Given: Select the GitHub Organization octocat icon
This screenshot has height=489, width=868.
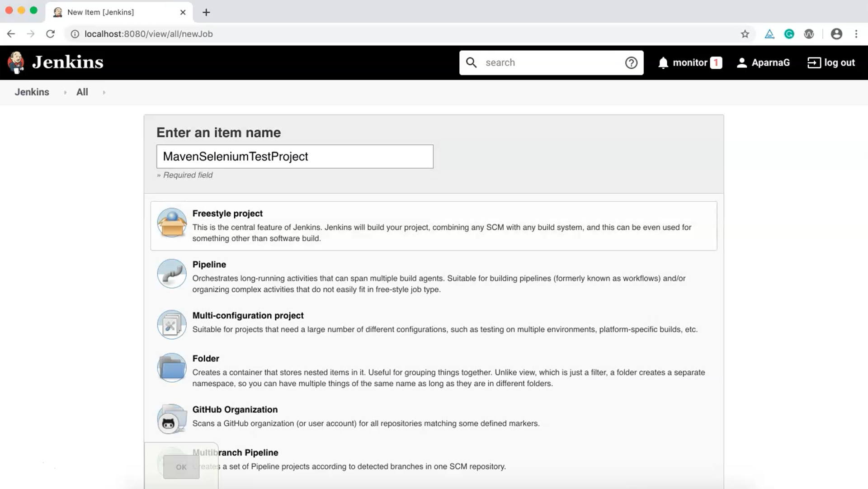Looking at the screenshot, I should point(172,419).
